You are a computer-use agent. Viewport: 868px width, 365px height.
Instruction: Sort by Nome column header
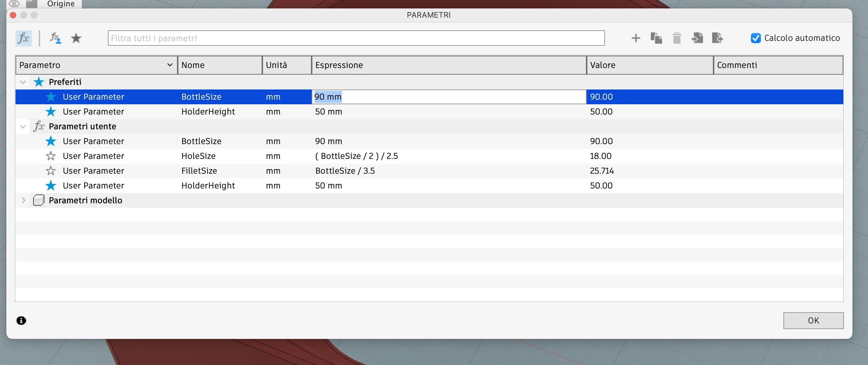pos(220,65)
